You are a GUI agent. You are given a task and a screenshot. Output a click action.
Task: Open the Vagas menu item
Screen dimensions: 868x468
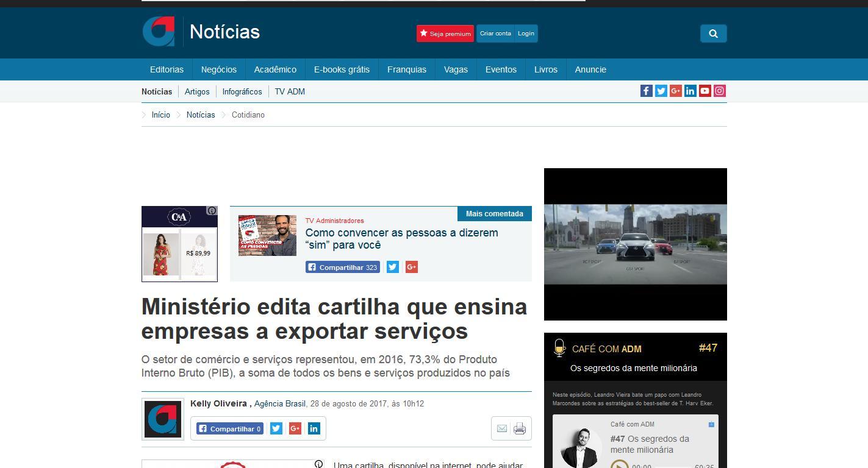456,69
